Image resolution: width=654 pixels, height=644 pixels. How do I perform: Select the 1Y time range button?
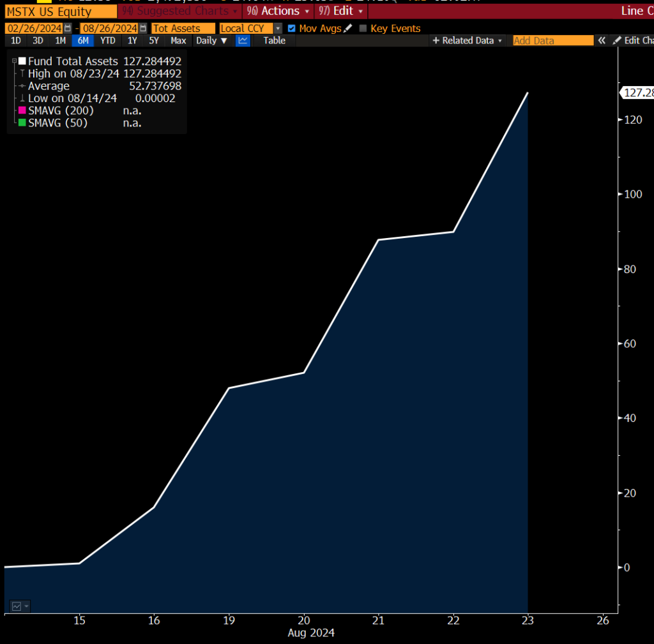tap(132, 40)
